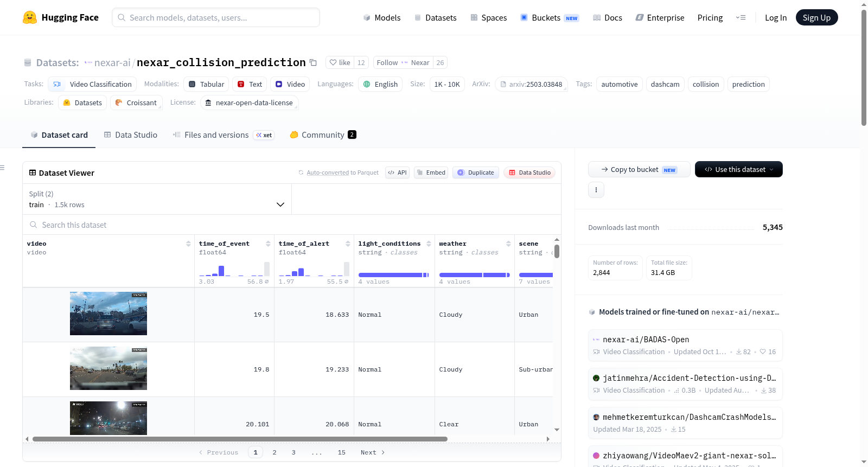This screenshot has height=467, width=868.
Task: Open the mehmetkeremturkcan/DashcamCrashModels model card
Action: tap(685, 423)
